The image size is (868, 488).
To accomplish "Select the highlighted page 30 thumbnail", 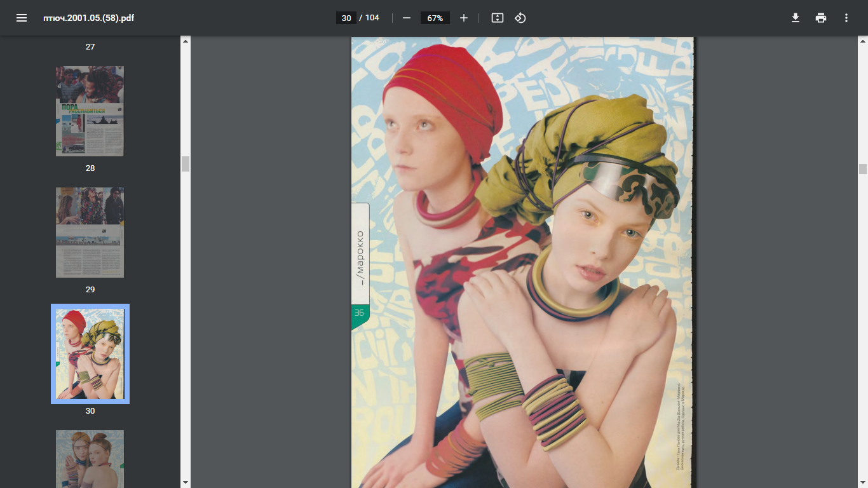I will pyautogui.click(x=90, y=354).
